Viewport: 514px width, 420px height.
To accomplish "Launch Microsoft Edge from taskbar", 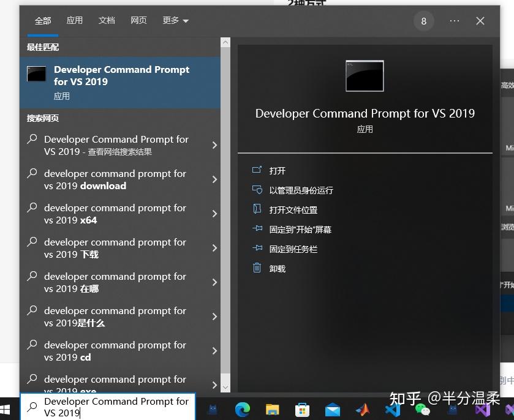I will point(243,410).
